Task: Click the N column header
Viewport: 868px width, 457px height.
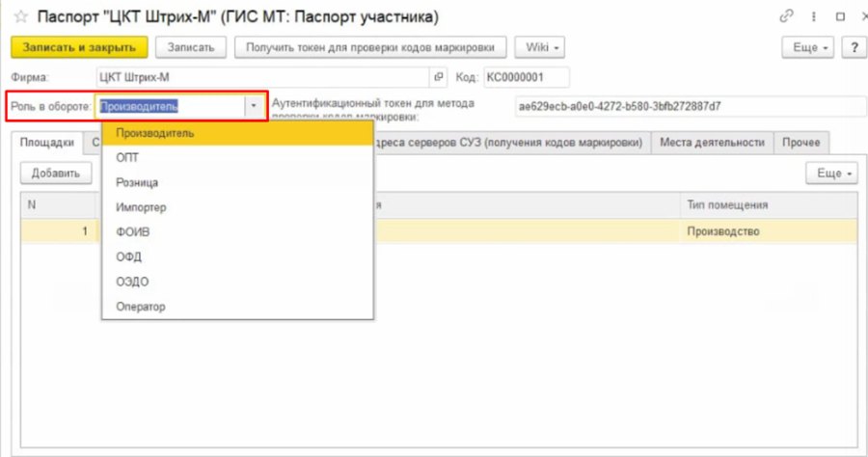Action: click(60, 205)
